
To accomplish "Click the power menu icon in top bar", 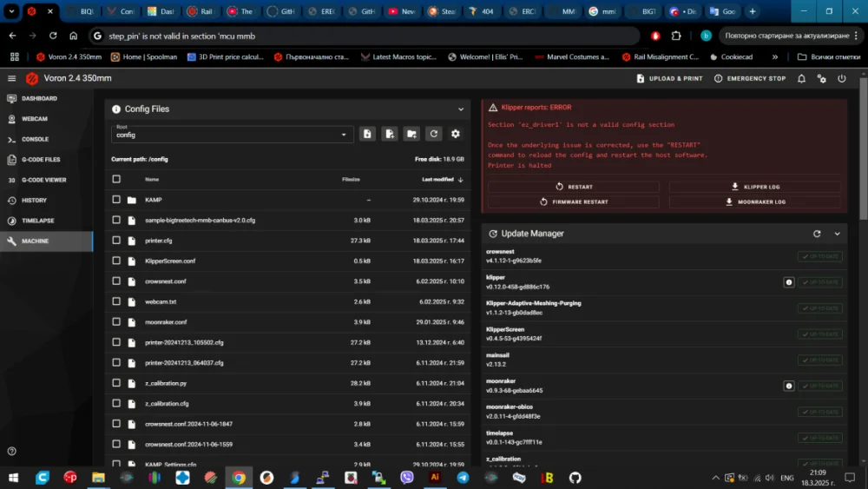I will coord(841,79).
